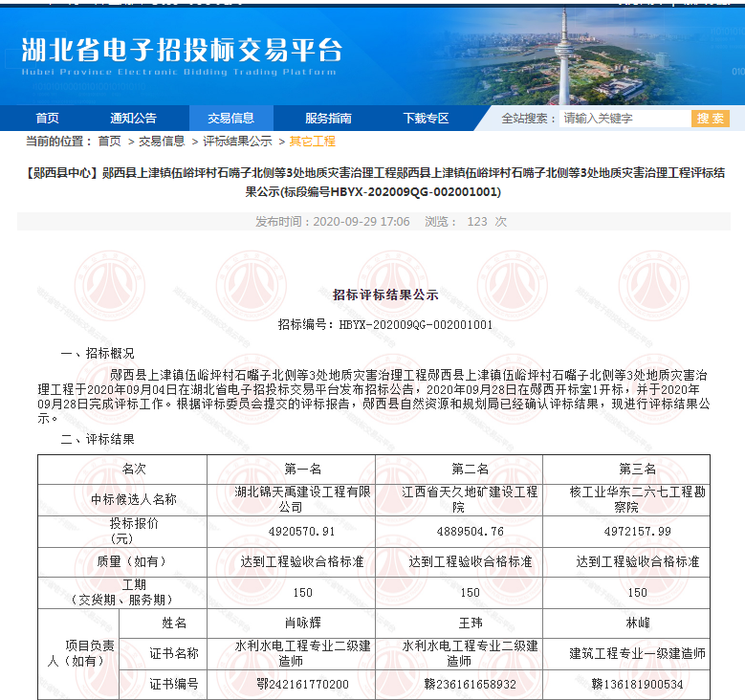
Task: Open the 评标结果公示 breadcrumb link
Action: coord(236,142)
